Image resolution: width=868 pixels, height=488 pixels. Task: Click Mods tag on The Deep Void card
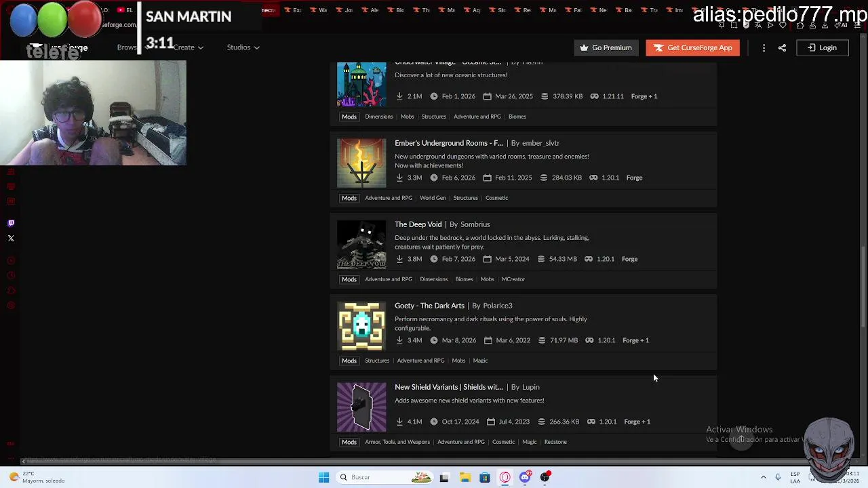tap(349, 279)
